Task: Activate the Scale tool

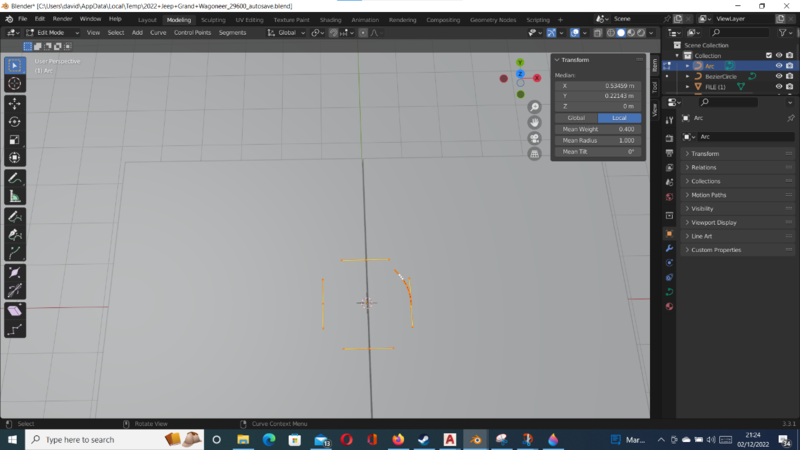Action: [x=15, y=140]
